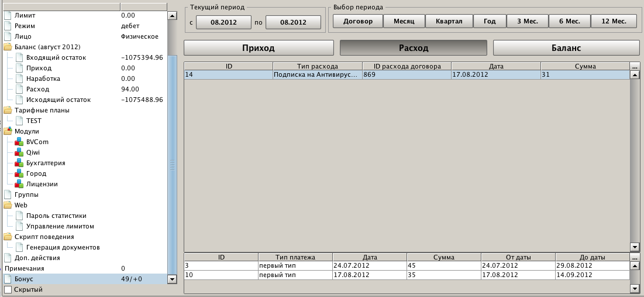Click the Город module icon

19,173
